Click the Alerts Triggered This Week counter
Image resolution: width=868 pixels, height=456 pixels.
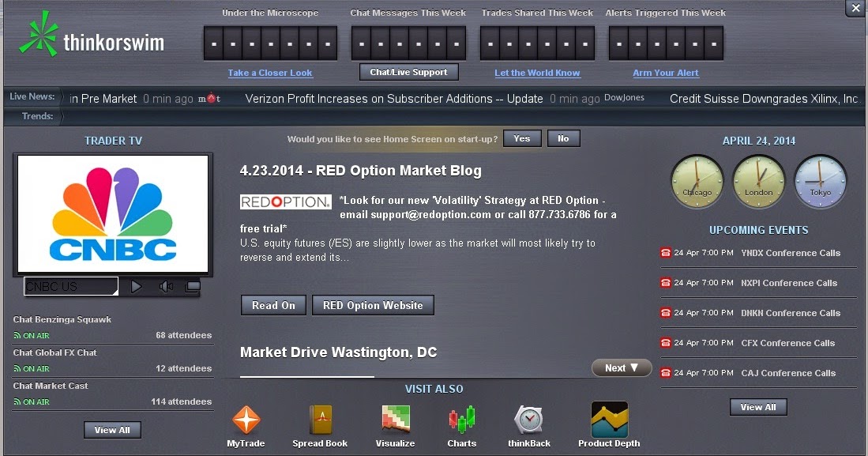(x=666, y=43)
